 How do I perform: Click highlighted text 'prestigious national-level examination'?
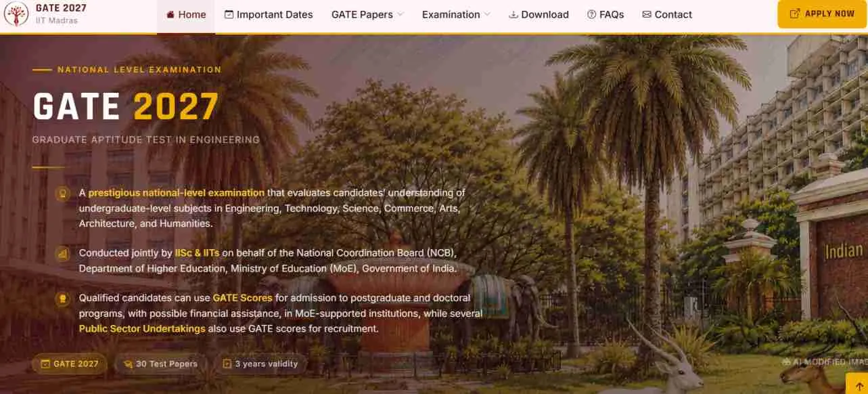(x=176, y=193)
